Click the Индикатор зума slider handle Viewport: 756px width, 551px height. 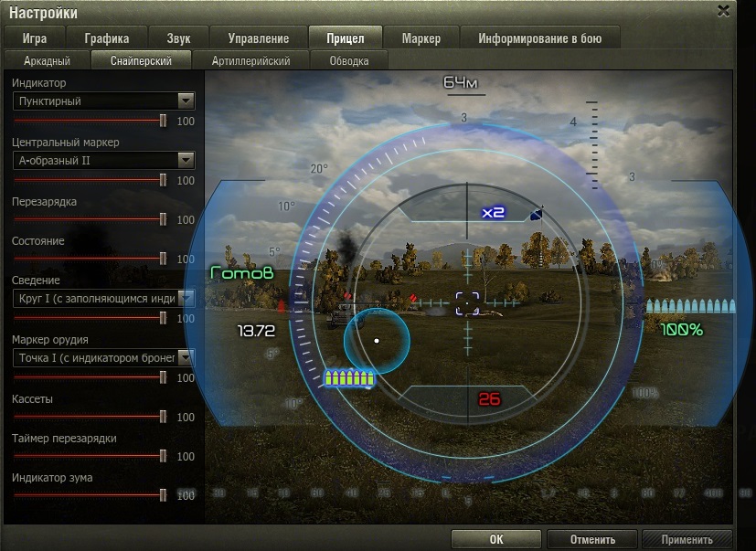click(x=163, y=495)
